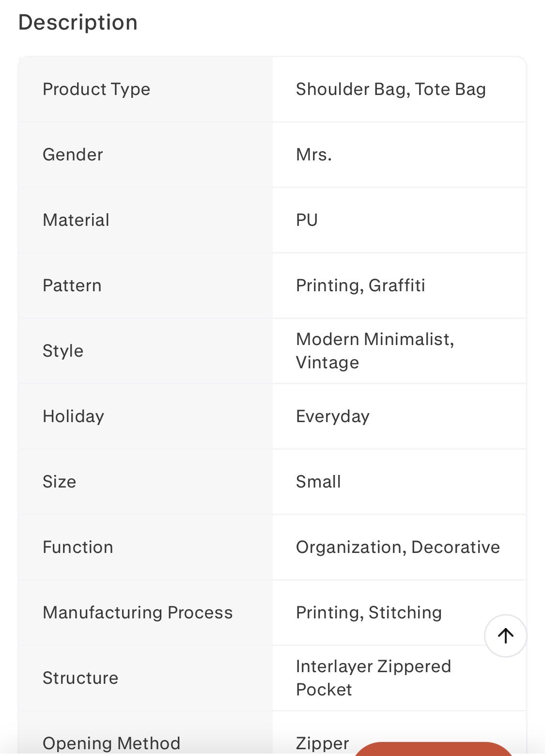Select the Printing, Graffiti value
This screenshot has width=545, height=756.
coord(360,285)
